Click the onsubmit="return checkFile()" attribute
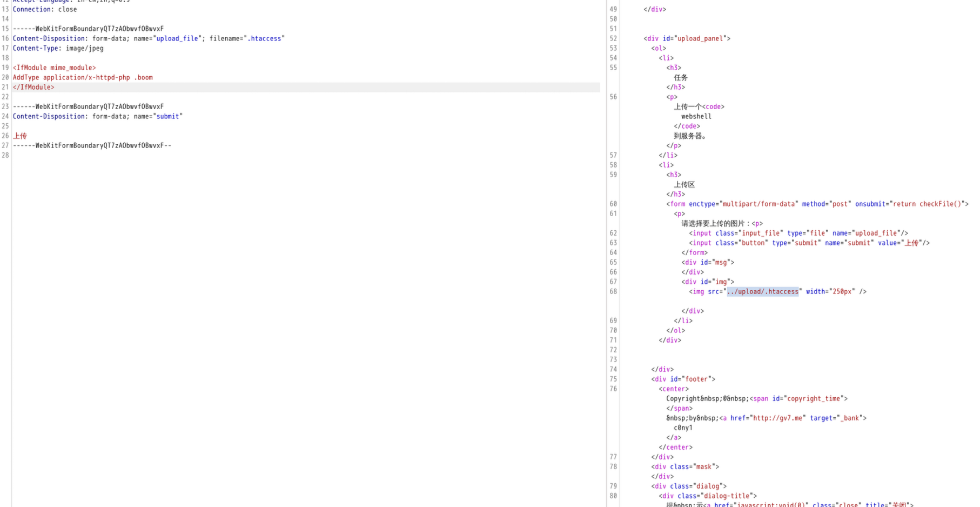Viewport: 980px width, 507px height. point(910,204)
